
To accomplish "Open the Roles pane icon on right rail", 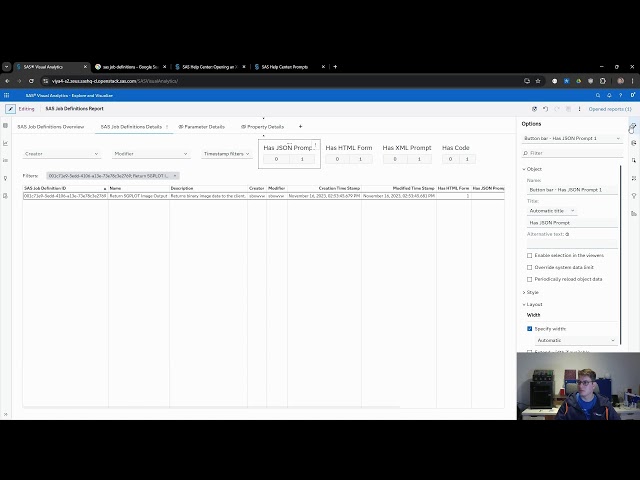I will point(633,143).
